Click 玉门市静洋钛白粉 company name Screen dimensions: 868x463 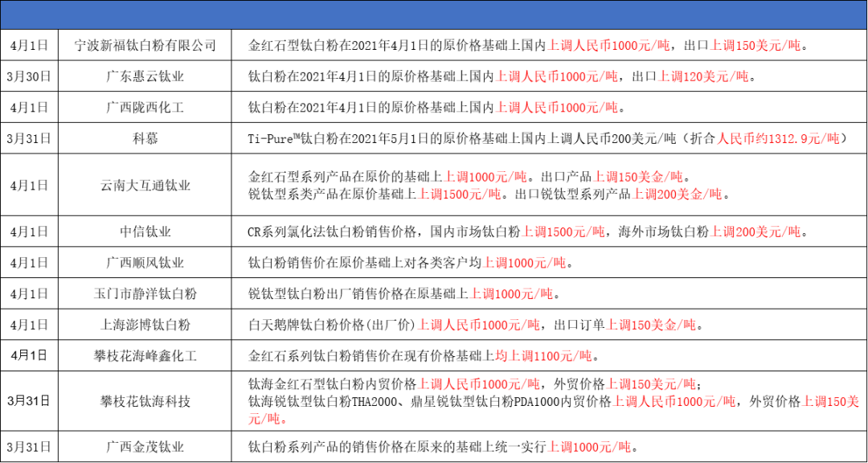146,292
